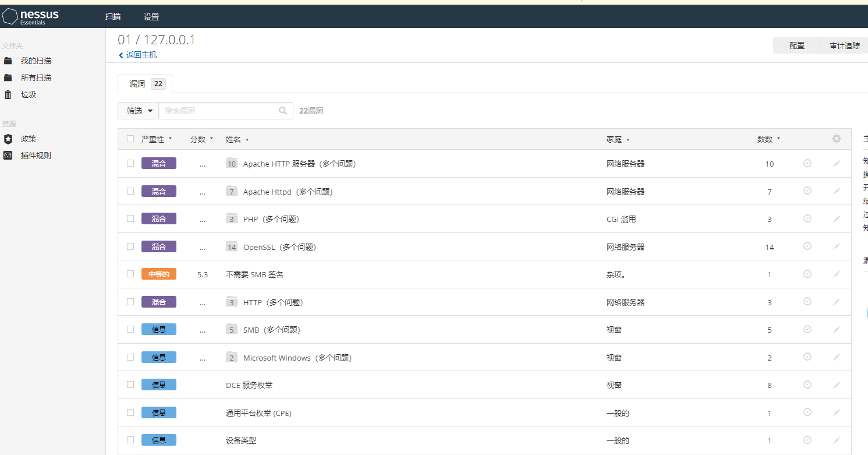Click the 插件规则 icon
Viewport: 868px width, 455px height.
point(8,156)
